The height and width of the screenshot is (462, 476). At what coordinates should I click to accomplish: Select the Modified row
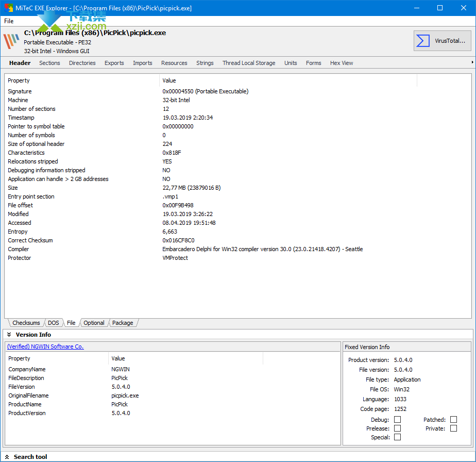[x=237, y=214]
